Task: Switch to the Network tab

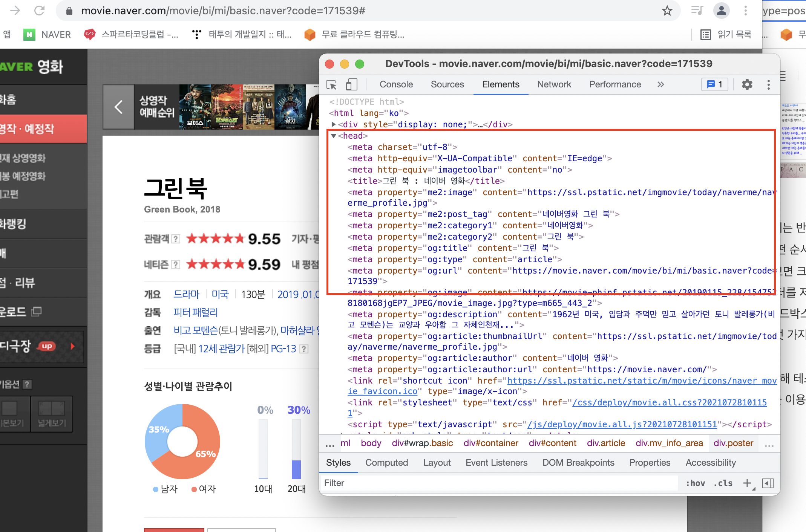Action: [x=554, y=84]
